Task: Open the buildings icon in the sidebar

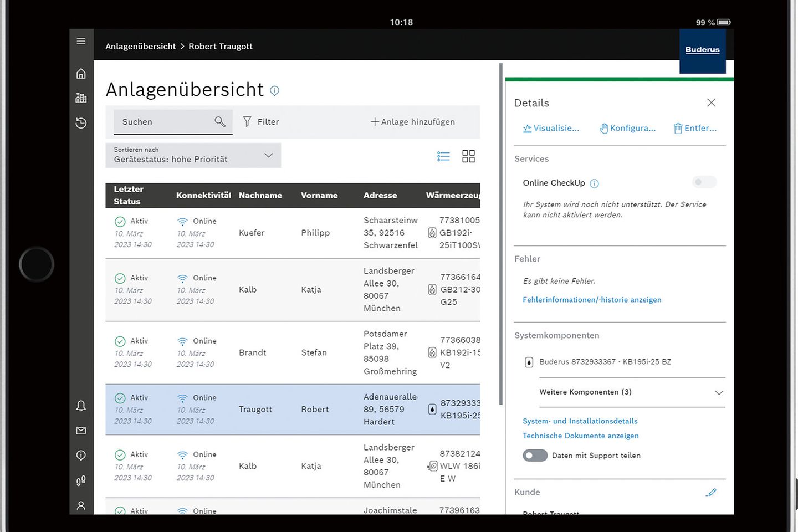Action: tap(81, 98)
